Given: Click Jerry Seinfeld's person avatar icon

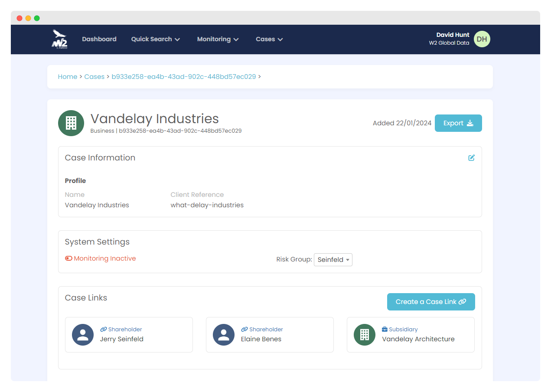Looking at the screenshot, I should point(83,334).
